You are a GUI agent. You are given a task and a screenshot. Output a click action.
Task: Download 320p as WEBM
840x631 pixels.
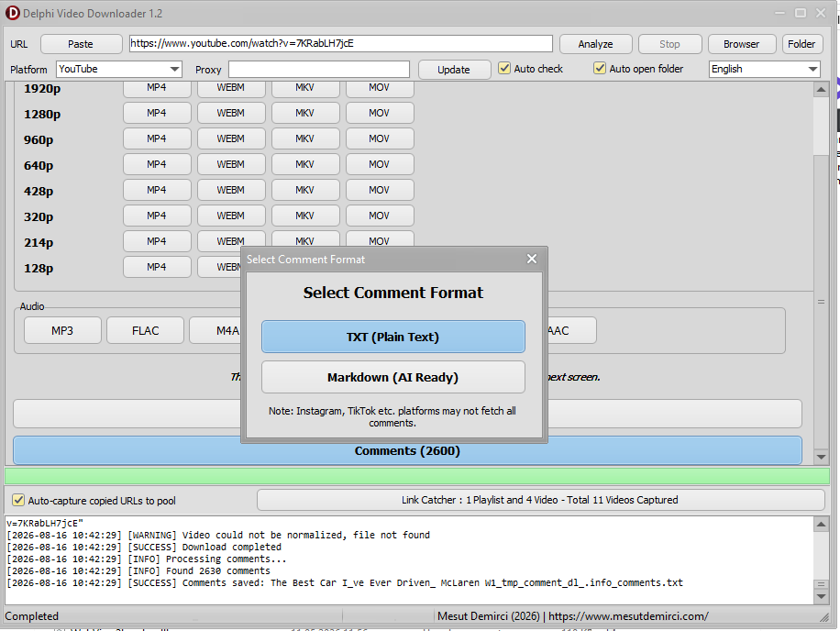click(231, 216)
